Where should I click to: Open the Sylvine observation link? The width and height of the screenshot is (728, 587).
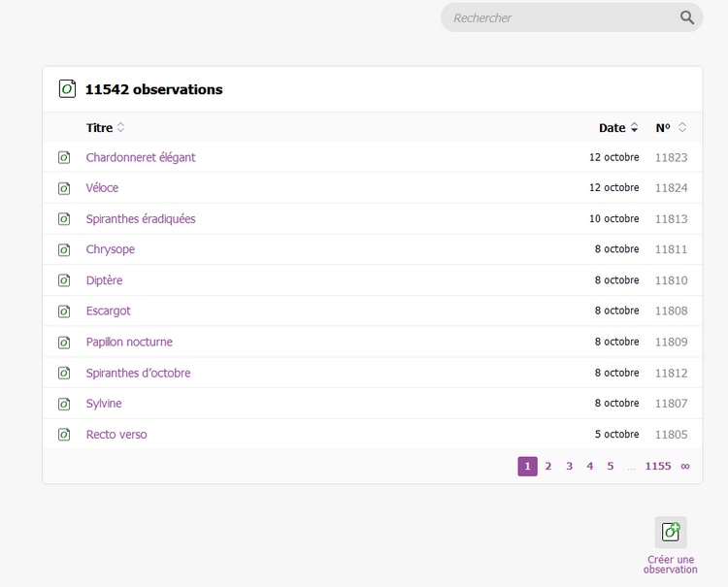(104, 404)
